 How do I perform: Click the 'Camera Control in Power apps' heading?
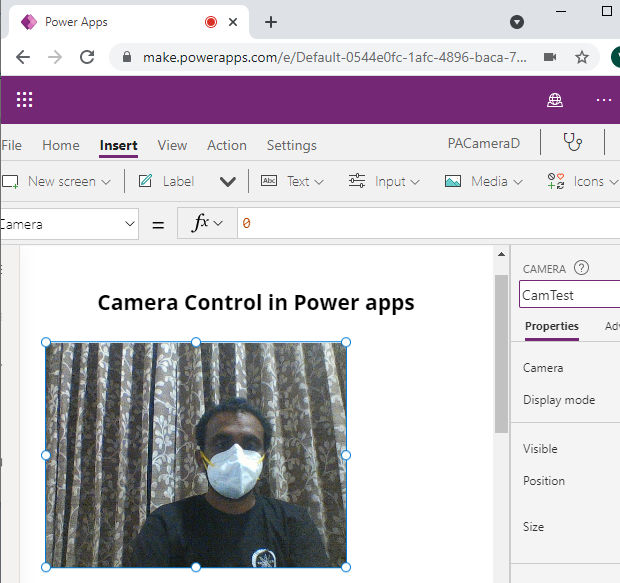pos(256,303)
